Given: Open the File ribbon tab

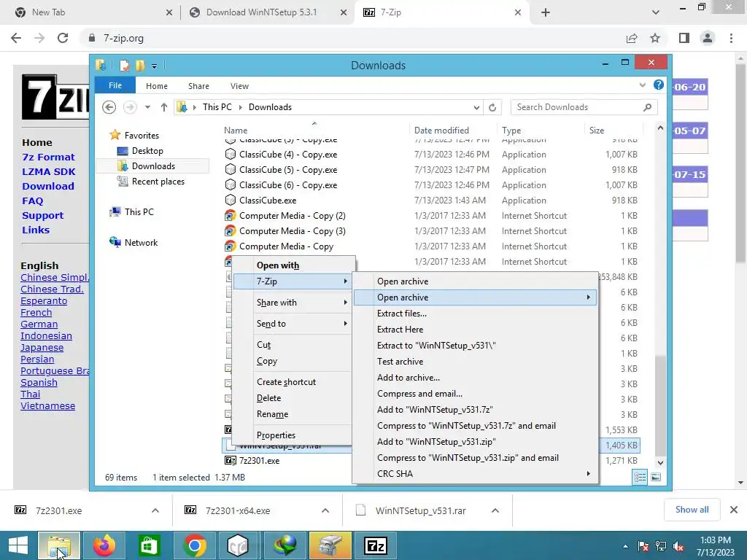Looking at the screenshot, I should (115, 85).
